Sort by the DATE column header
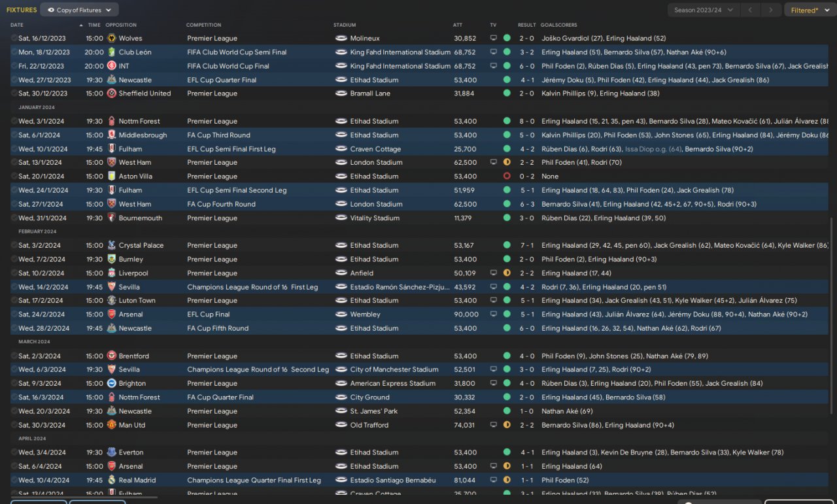837x504 pixels. pyautogui.click(x=17, y=25)
